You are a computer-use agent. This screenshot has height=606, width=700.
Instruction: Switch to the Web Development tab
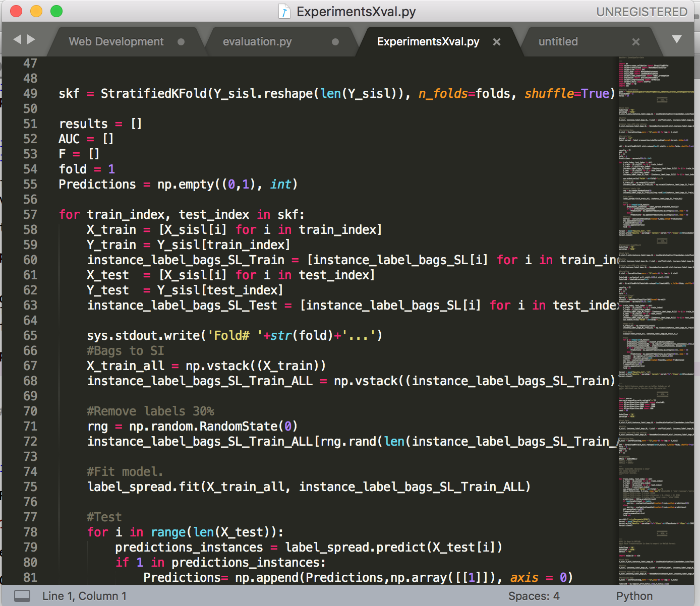point(116,42)
